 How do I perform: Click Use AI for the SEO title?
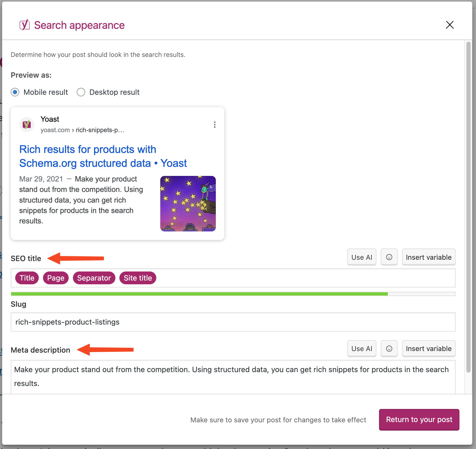[361, 257]
